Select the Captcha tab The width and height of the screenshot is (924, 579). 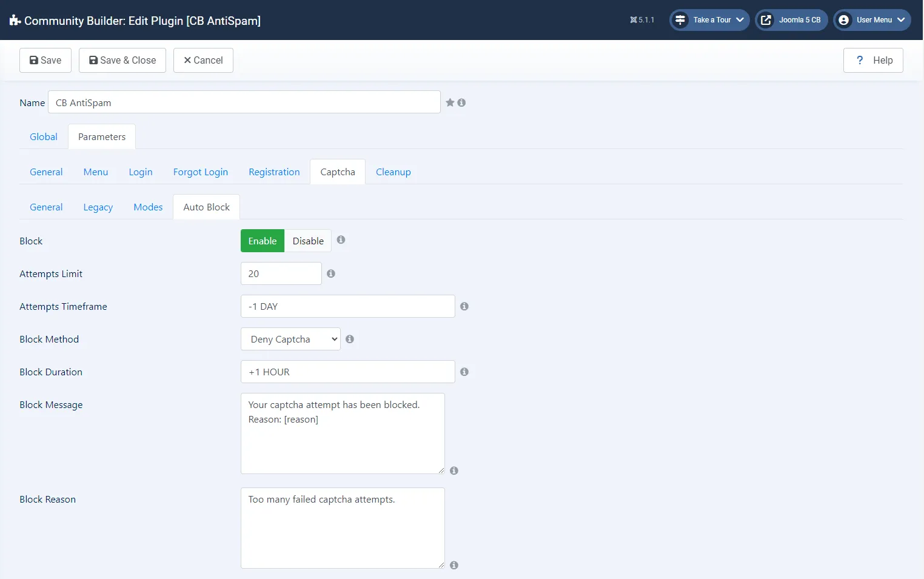click(338, 172)
